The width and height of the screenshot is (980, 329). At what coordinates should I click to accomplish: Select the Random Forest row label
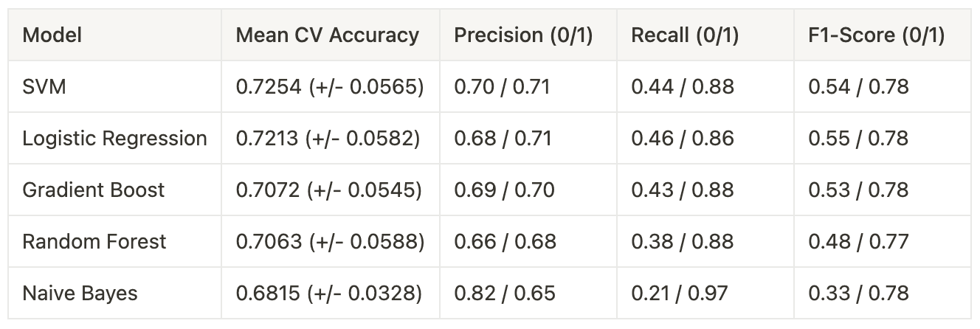coord(94,241)
